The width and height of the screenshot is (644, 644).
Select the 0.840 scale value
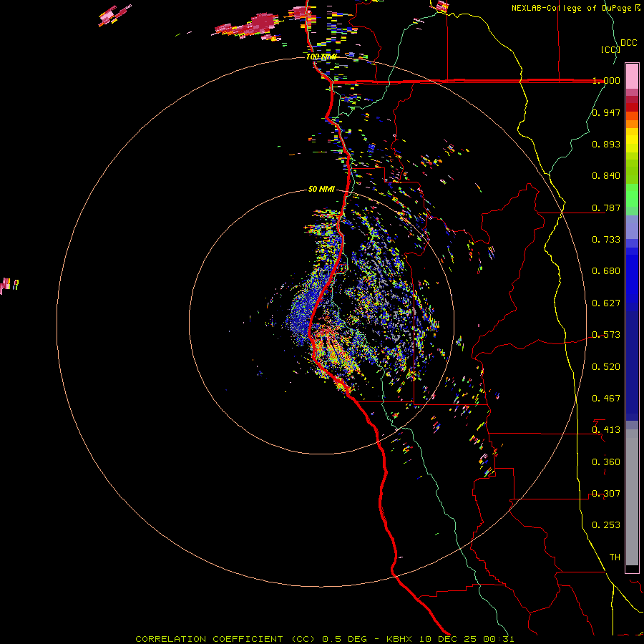606,176
